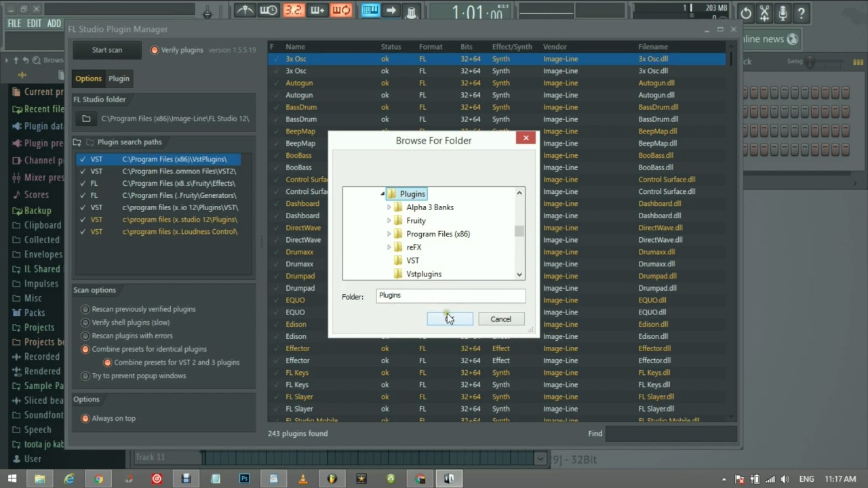Click the right-arrow step editing icon
Image resolution: width=868 pixels, height=488 pixels.
pos(391,10)
